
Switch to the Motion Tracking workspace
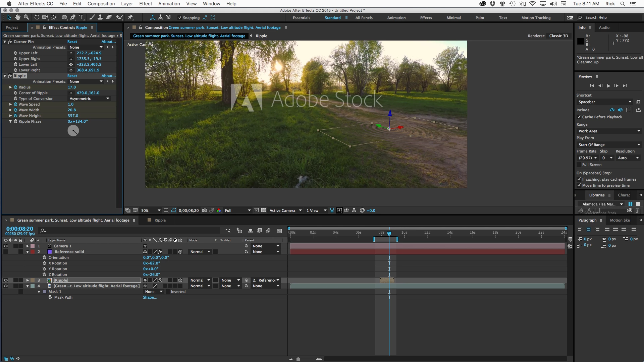(536, 18)
